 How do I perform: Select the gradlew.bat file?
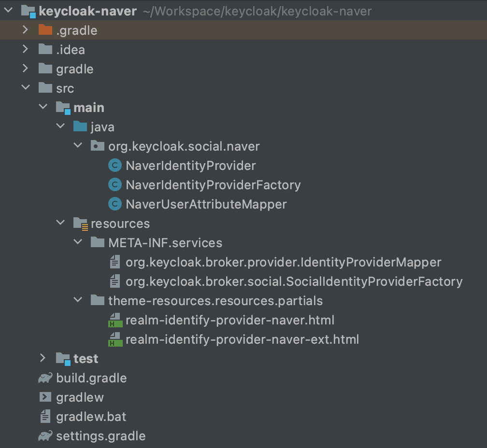point(91,417)
